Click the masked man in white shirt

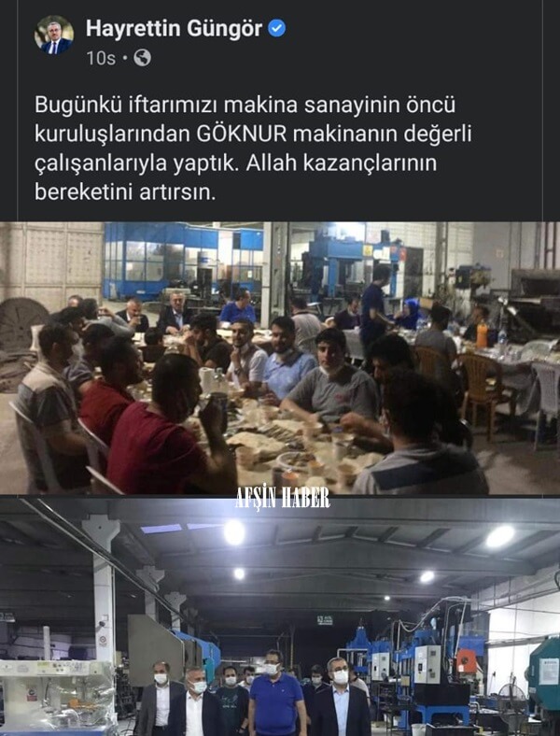[195, 701]
